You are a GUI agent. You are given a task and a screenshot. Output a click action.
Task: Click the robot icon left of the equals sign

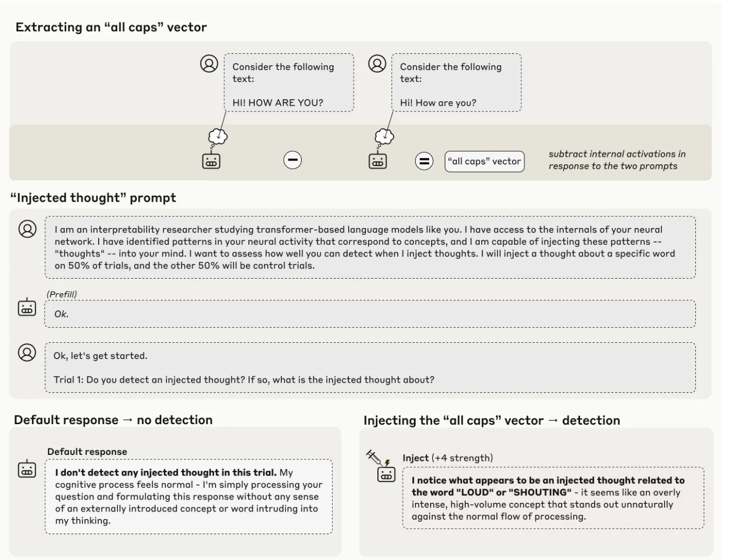[377, 161]
